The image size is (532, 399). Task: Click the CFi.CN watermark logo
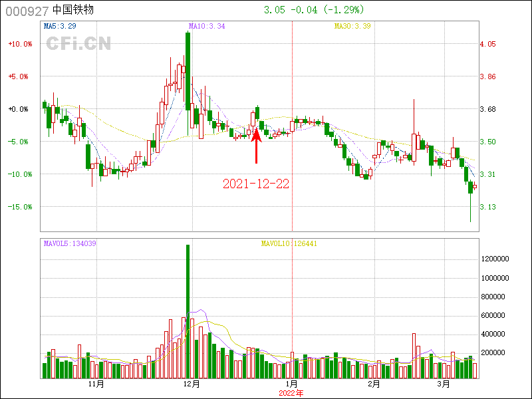[x=78, y=43]
